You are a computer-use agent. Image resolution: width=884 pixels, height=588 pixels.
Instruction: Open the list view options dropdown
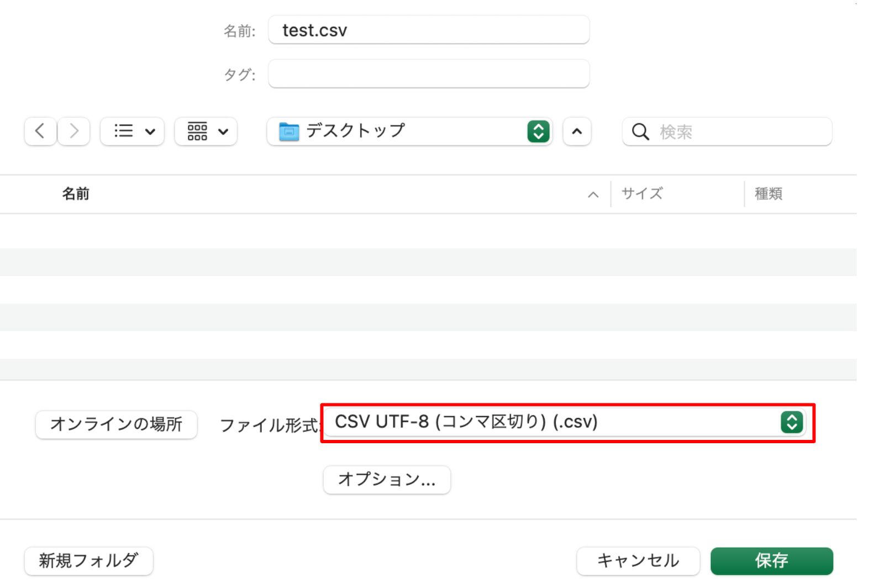(x=132, y=132)
